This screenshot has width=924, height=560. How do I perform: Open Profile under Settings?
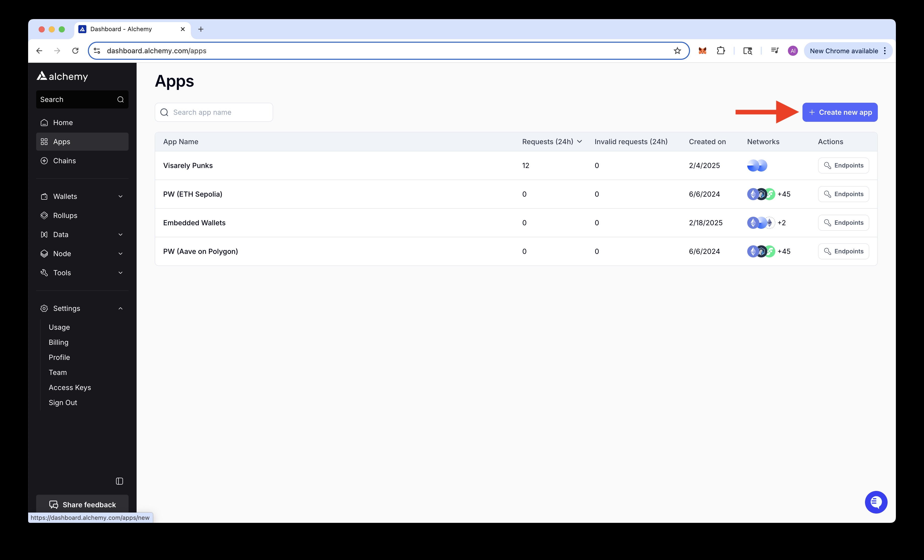[x=59, y=357]
